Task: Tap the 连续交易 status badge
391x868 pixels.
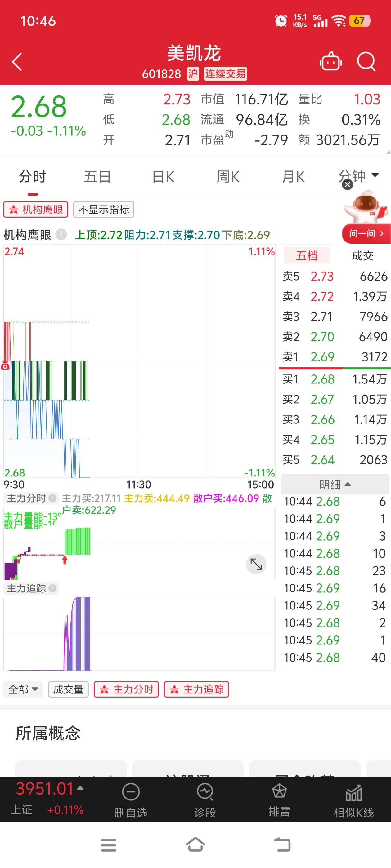Action: [x=225, y=73]
